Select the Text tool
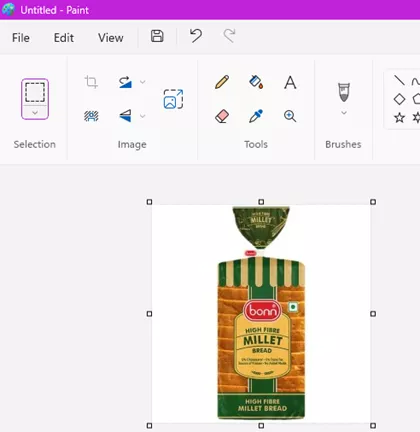Image resolution: width=420 pixels, height=432 pixels. 290,82
